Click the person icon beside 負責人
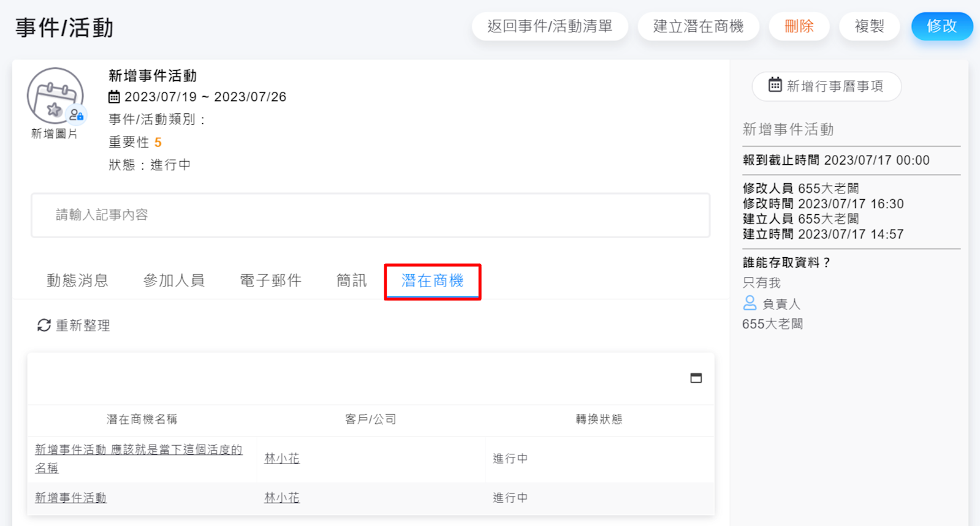980x526 pixels. (750, 303)
